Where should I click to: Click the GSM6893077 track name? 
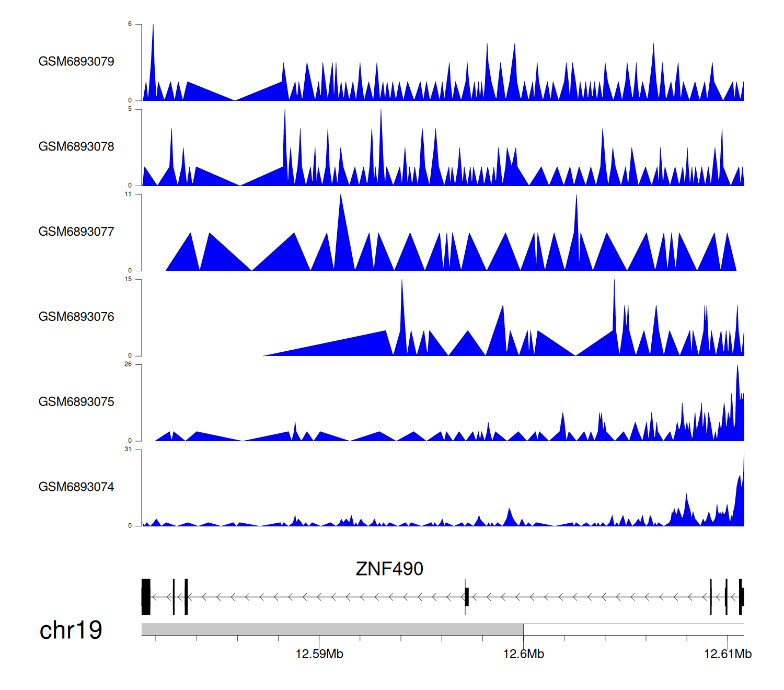[x=76, y=232]
